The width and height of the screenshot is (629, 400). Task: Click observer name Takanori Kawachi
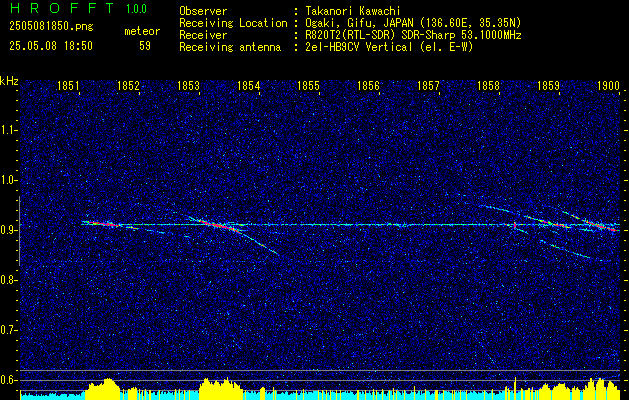click(352, 11)
